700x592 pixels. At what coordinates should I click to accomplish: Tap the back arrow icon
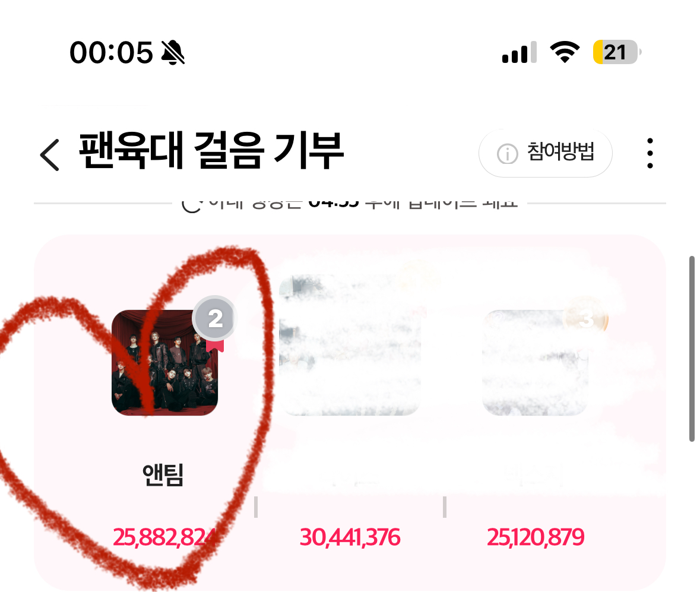point(49,154)
